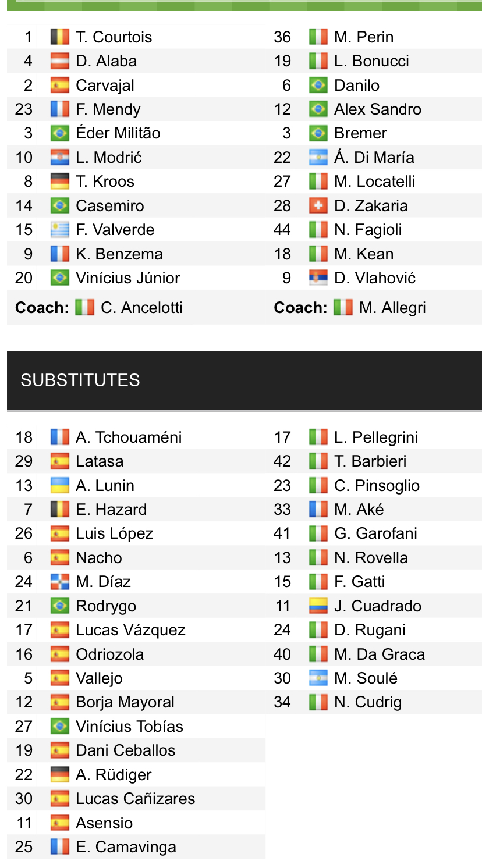
Task: Open K. Benzema's player page
Action: (x=119, y=254)
